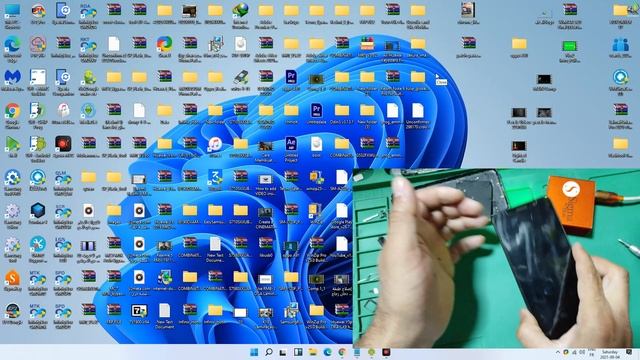Viewport: 640px width, 360px height.
Task: Open the Comp 1_1 video file
Action: click(x=316, y=279)
